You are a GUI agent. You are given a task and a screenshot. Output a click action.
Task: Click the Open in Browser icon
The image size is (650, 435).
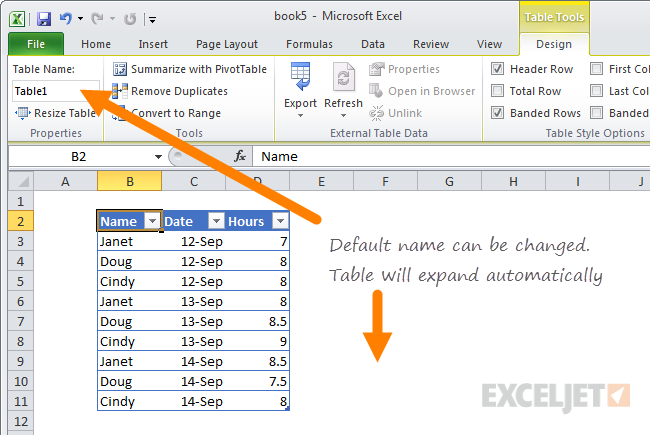pos(376,91)
